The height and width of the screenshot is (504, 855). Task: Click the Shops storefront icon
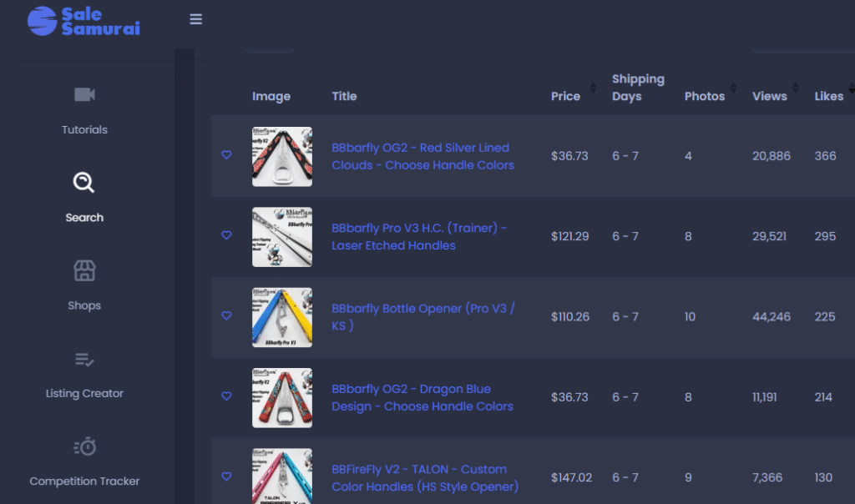point(84,270)
